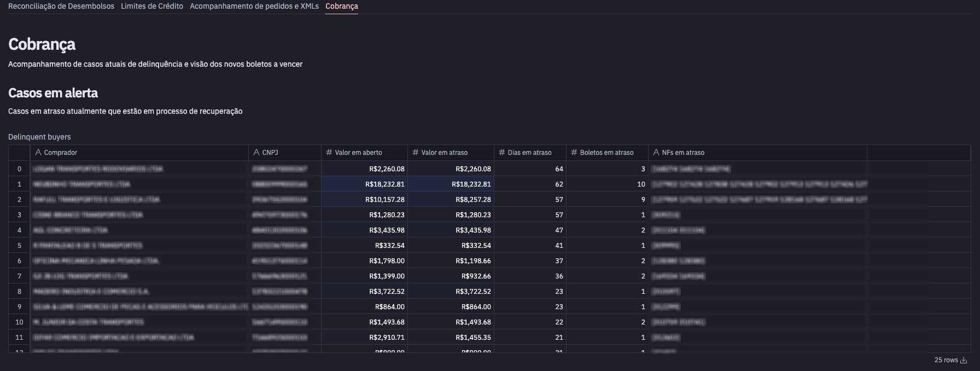Open the Reconciliação de Desembolsos tab

[x=61, y=6]
